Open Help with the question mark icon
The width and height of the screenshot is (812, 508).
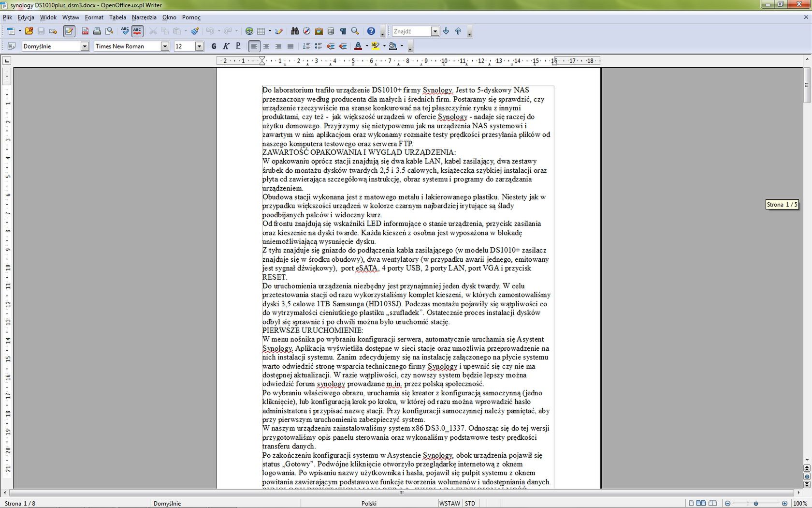pyautogui.click(x=371, y=31)
